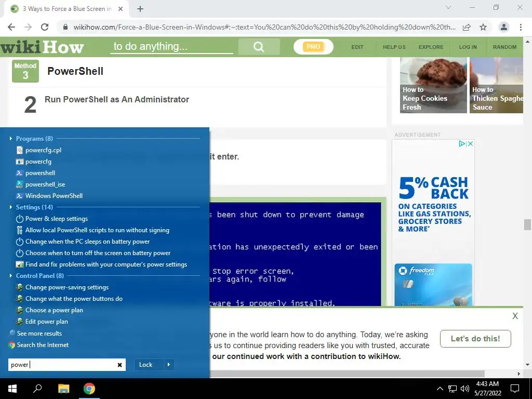Click the PRO button
532x399 pixels.
click(x=313, y=47)
